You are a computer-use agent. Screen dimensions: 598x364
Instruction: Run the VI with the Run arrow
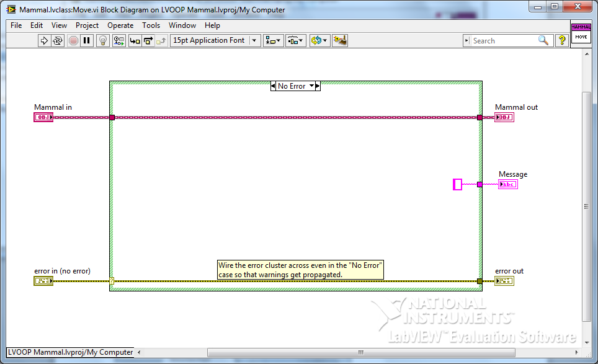43,40
